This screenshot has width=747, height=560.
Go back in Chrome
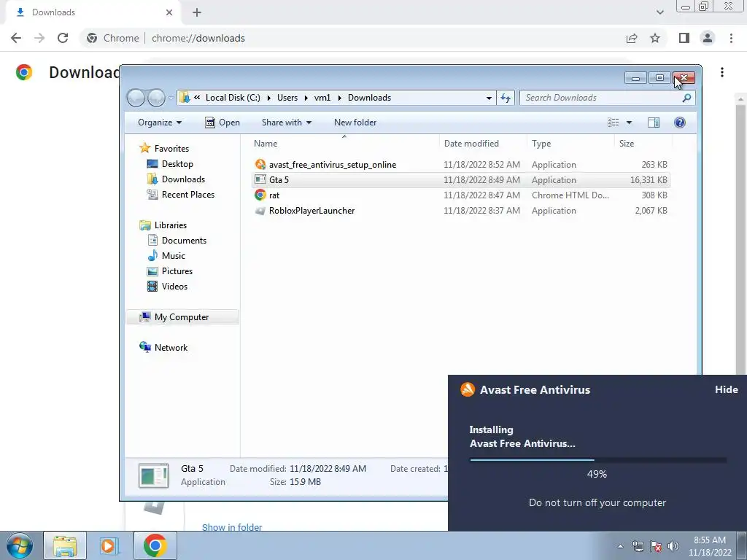(x=16, y=38)
